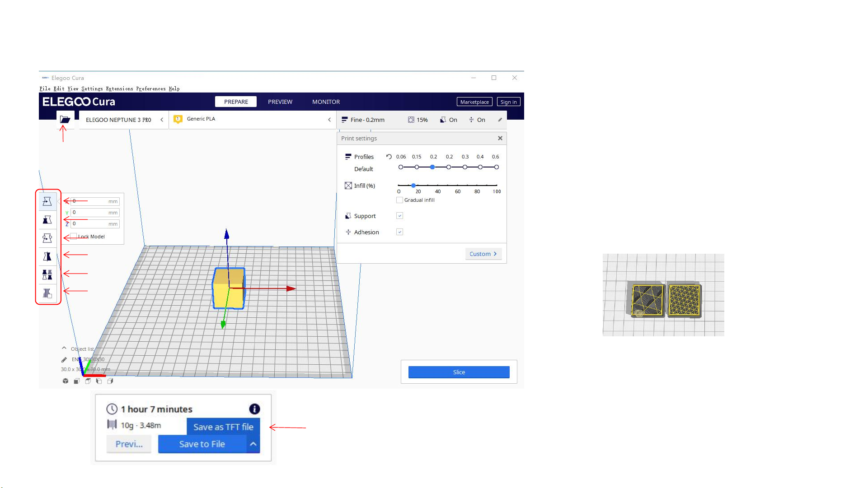Click pencil icon to rename object
Image resolution: width=868 pixels, height=488 pixels.
coord(64,360)
